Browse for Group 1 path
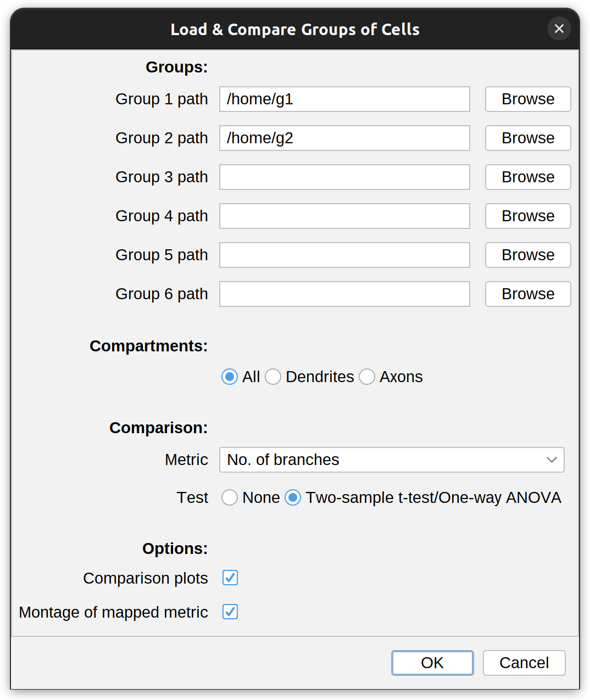This screenshot has width=590, height=700. [528, 99]
